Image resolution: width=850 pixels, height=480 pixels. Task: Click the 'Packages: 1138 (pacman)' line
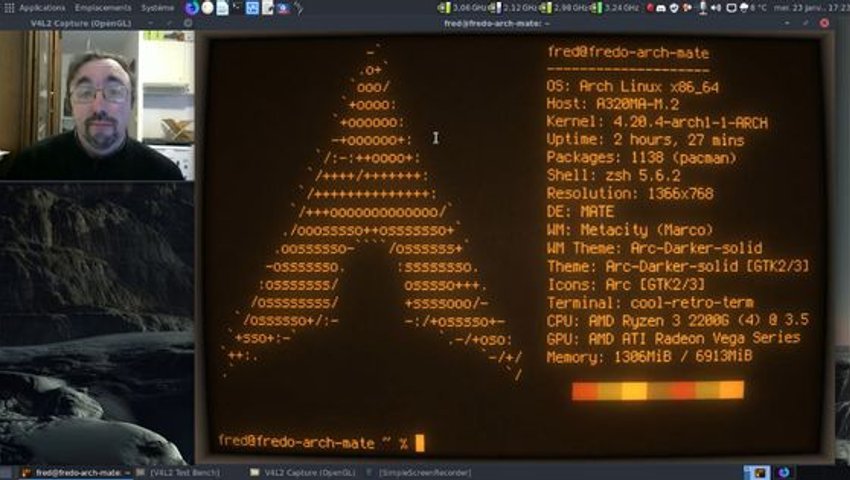641,158
